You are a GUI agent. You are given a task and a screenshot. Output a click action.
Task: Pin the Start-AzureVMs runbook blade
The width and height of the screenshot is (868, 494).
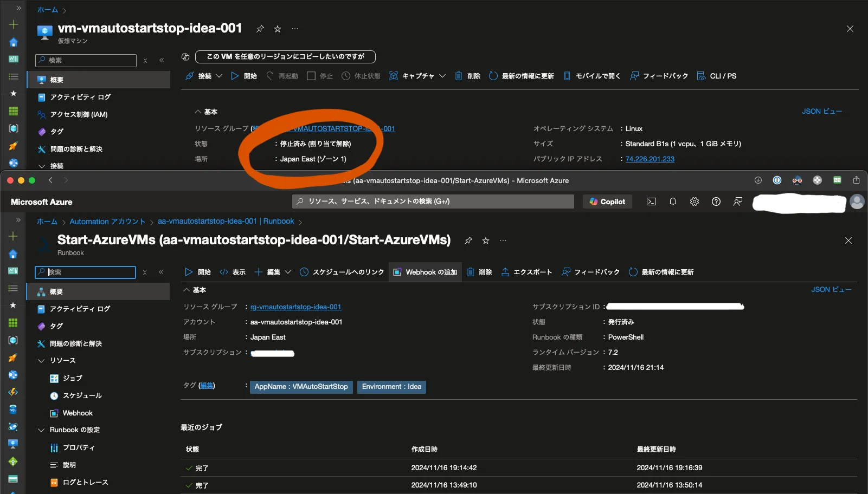click(x=468, y=240)
